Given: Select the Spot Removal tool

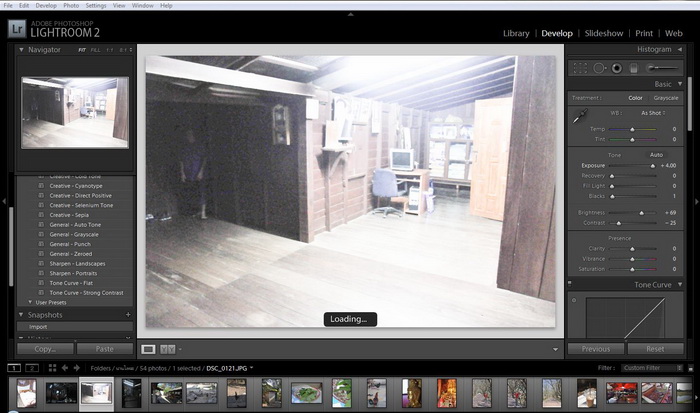Looking at the screenshot, I should pos(600,68).
